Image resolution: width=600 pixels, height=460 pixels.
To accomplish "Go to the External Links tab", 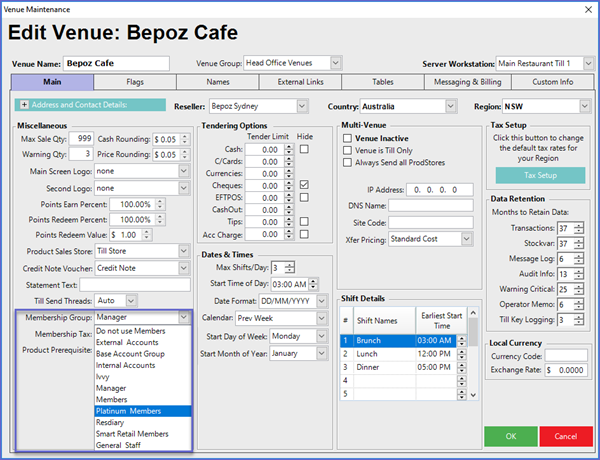I will coord(300,82).
